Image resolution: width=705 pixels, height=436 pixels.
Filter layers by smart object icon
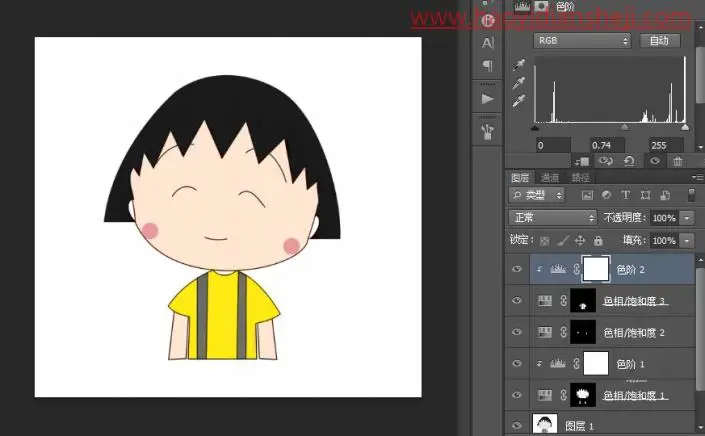coord(665,195)
